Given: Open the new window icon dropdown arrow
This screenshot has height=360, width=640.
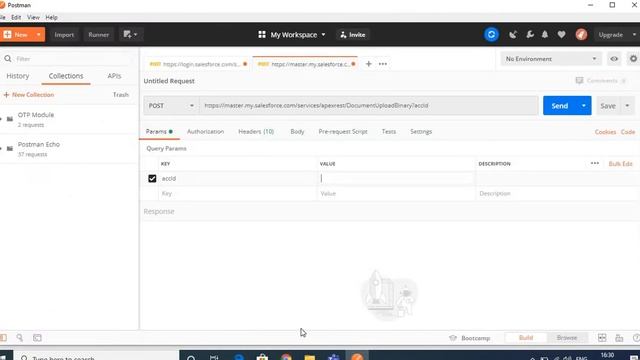Looking at the screenshot, I should click(136, 35).
